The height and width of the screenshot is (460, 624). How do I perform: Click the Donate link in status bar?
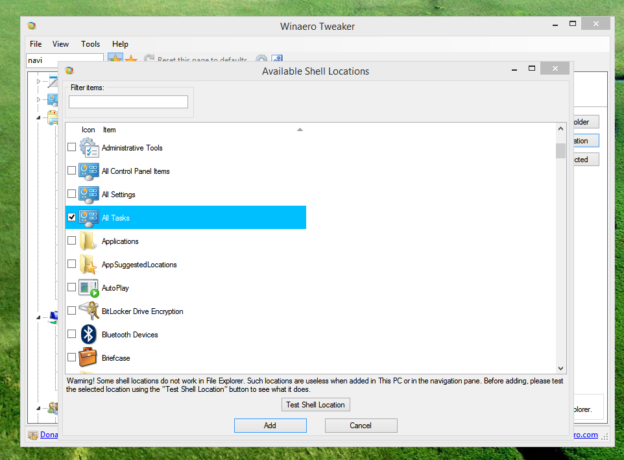(49, 435)
